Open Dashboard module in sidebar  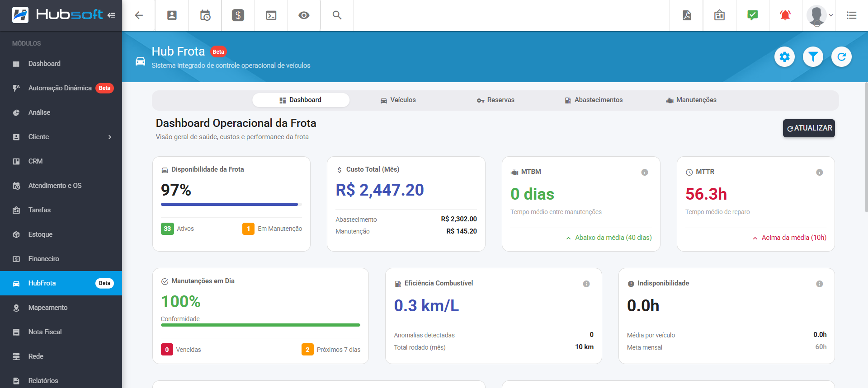point(61,64)
